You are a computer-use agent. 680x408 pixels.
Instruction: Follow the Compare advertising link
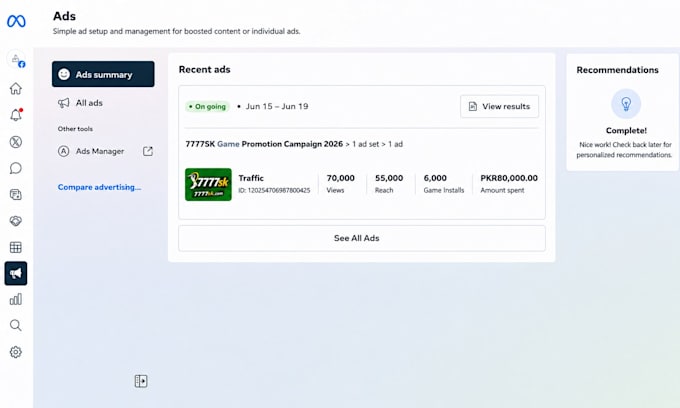click(x=99, y=187)
